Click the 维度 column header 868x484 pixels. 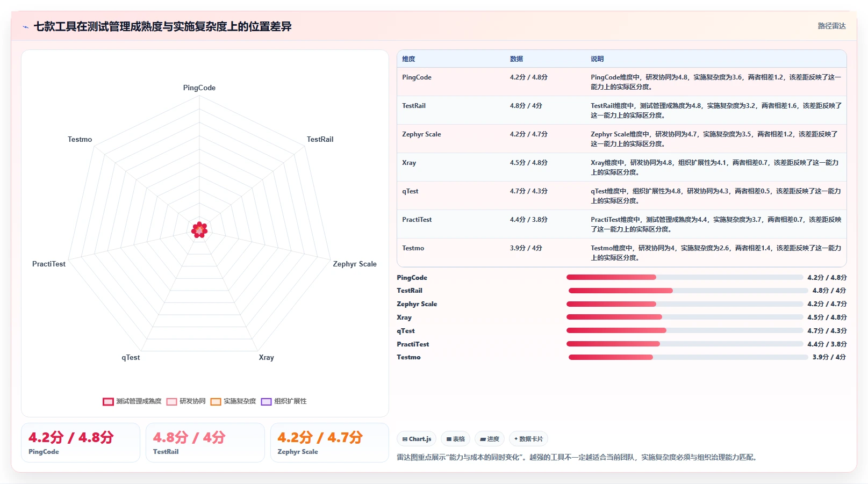(x=408, y=59)
